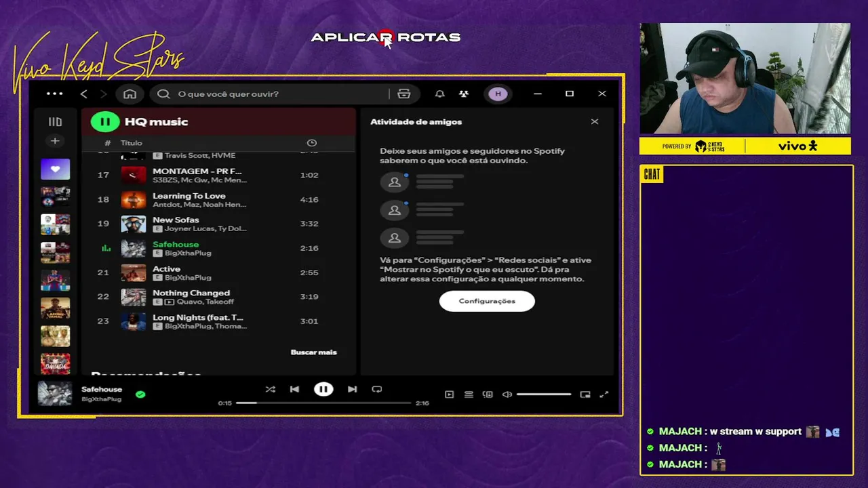The width and height of the screenshot is (868, 488).
Task: Open BigXthaPlug artist in player bar
Action: pos(101,399)
